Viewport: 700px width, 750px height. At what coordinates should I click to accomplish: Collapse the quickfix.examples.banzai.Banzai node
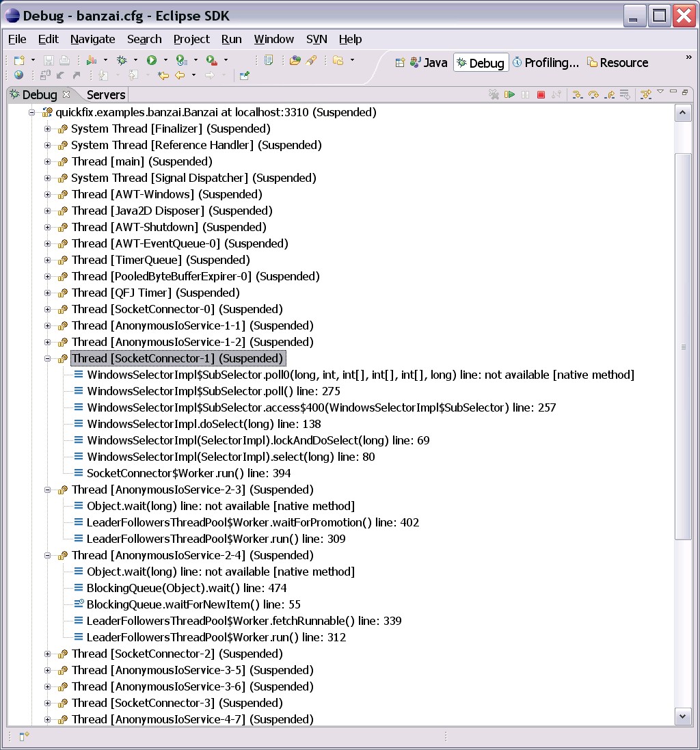point(31,113)
